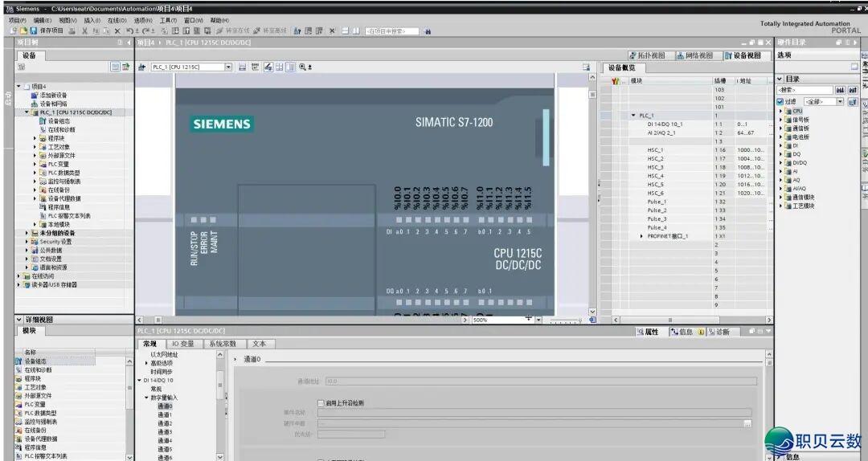Image resolution: width=868 pixels, height=461 pixels.
Task: Open the Tools (工具) menu
Action: pos(168,20)
